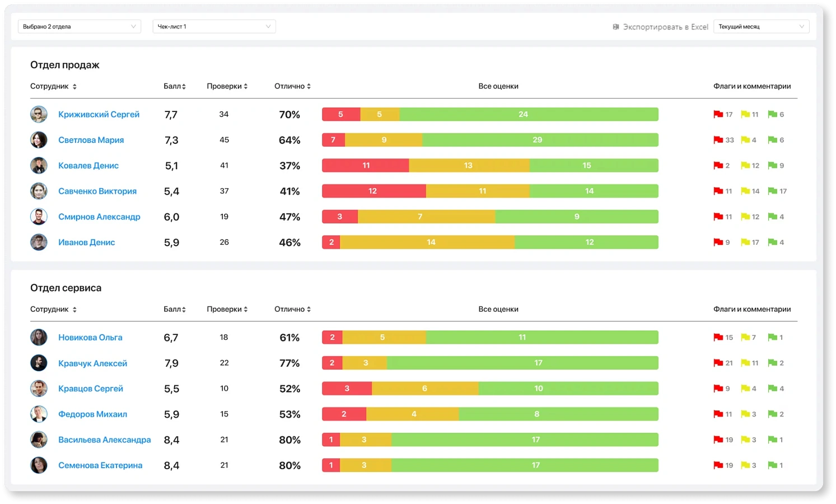Click score '7,9' for Кравчук Алексей
Viewport: 836px width, 504px height.
click(171, 363)
